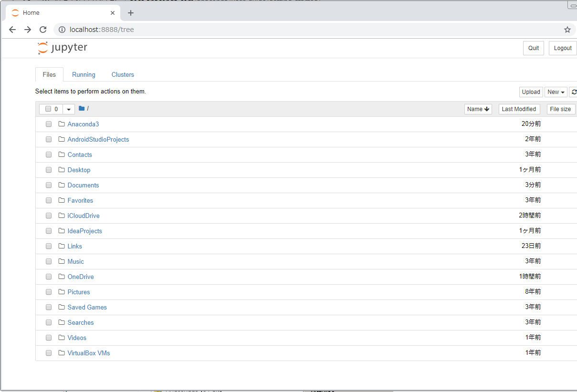The width and height of the screenshot is (577, 392).
Task: Select the Home browser tab
Action: [x=62, y=13]
